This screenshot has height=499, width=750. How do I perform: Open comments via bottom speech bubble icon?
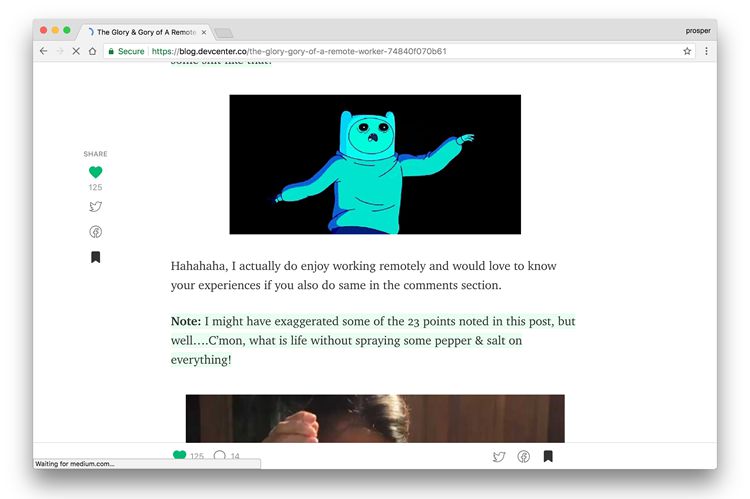(219, 456)
